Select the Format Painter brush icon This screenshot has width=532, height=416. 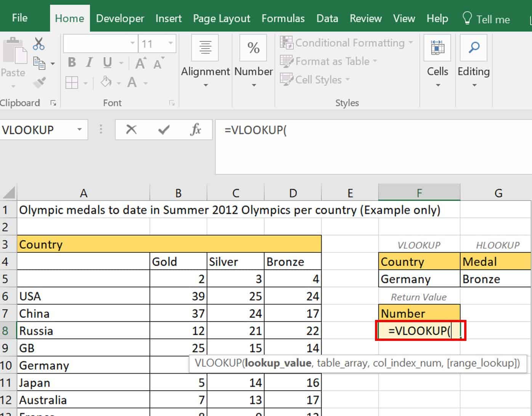(x=39, y=82)
